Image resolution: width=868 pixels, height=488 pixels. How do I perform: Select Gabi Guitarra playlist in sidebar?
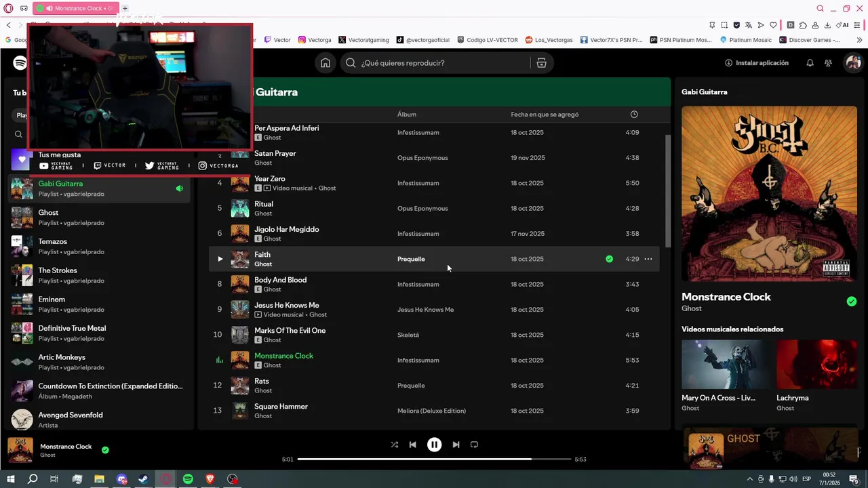pos(99,188)
